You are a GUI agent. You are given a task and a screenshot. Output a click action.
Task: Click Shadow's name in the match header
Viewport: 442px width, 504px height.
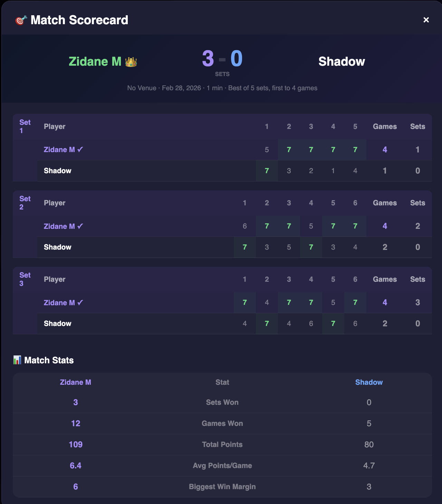(x=342, y=62)
